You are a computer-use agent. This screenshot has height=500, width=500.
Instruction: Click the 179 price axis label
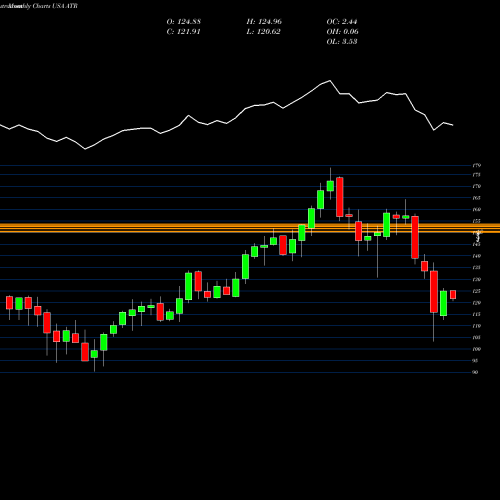click(476, 165)
